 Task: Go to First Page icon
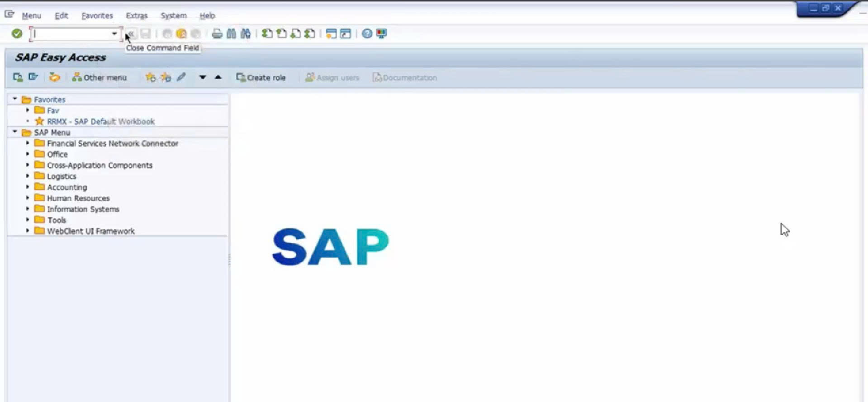267,33
